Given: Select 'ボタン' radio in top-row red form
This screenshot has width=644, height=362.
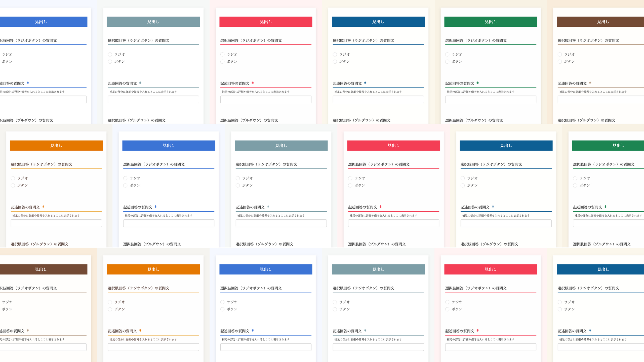Looking at the screenshot, I should [x=222, y=62].
